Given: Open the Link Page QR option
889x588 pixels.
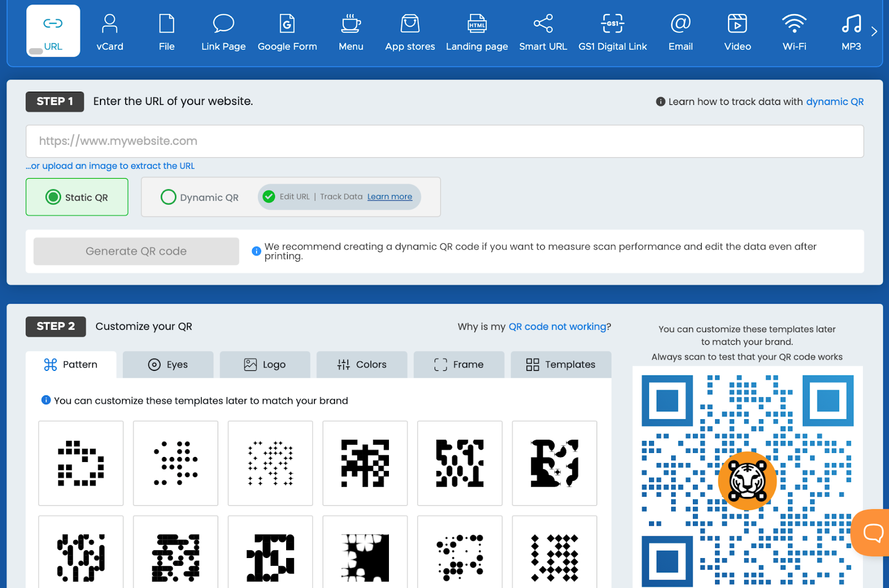Looking at the screenshot, I should (x=223, y=32).
